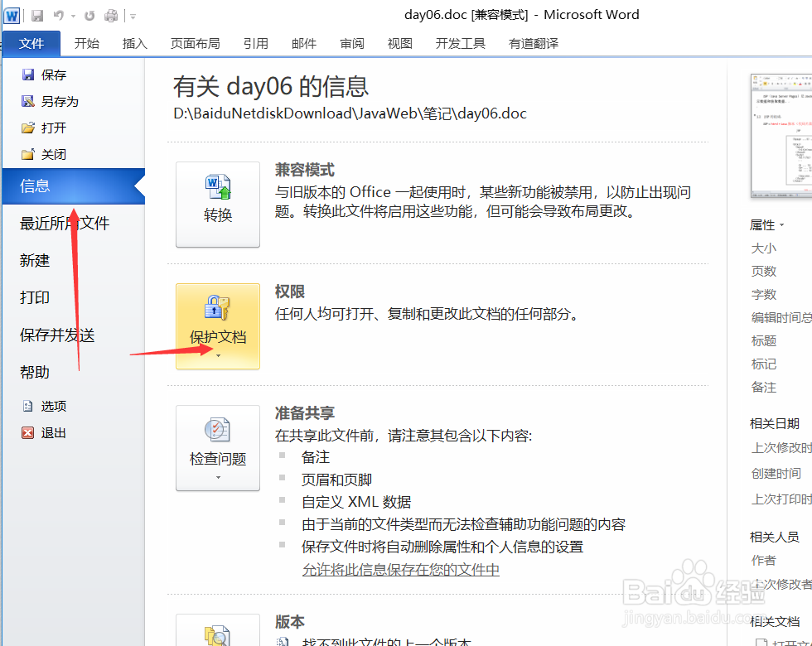Click the Undo icon in quick access toolbar
The width and height of the screenshot is (812, 646).
pyautogui.click(x=59, y=16)
